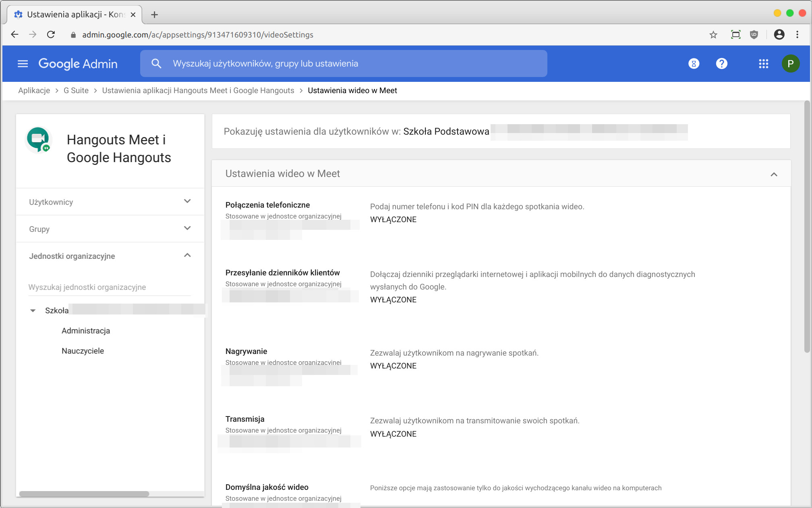Select the Ustawienia aplikacji browser tab

pyautogui.click(x=75, y=15)
